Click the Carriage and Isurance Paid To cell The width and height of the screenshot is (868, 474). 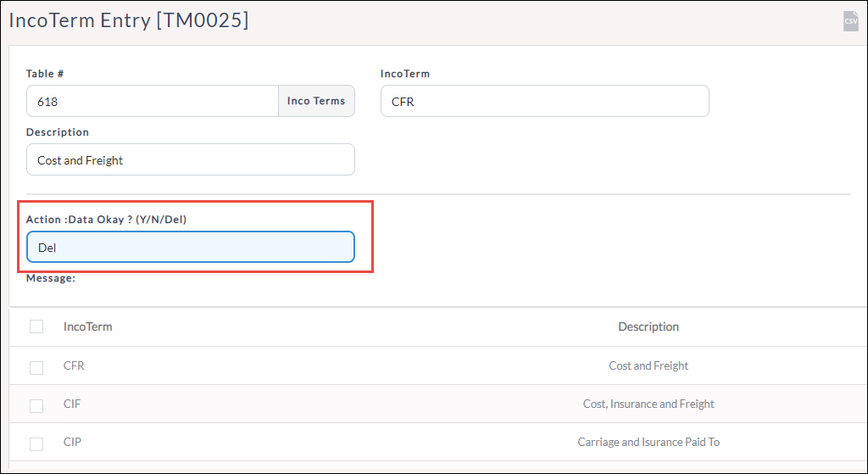pos(648,443)
